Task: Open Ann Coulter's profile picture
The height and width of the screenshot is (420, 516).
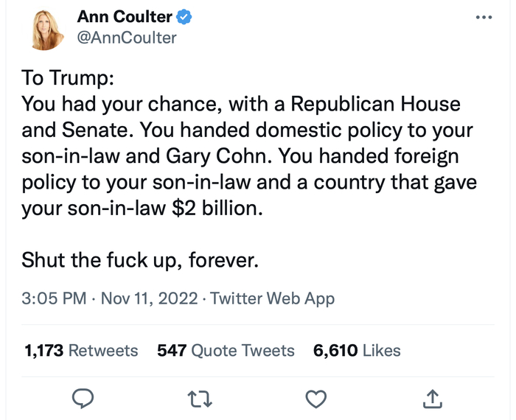Action: (x=46, y=30)
